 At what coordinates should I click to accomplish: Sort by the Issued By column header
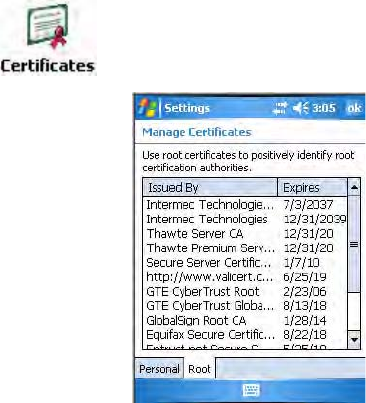(x=210, y=188)
